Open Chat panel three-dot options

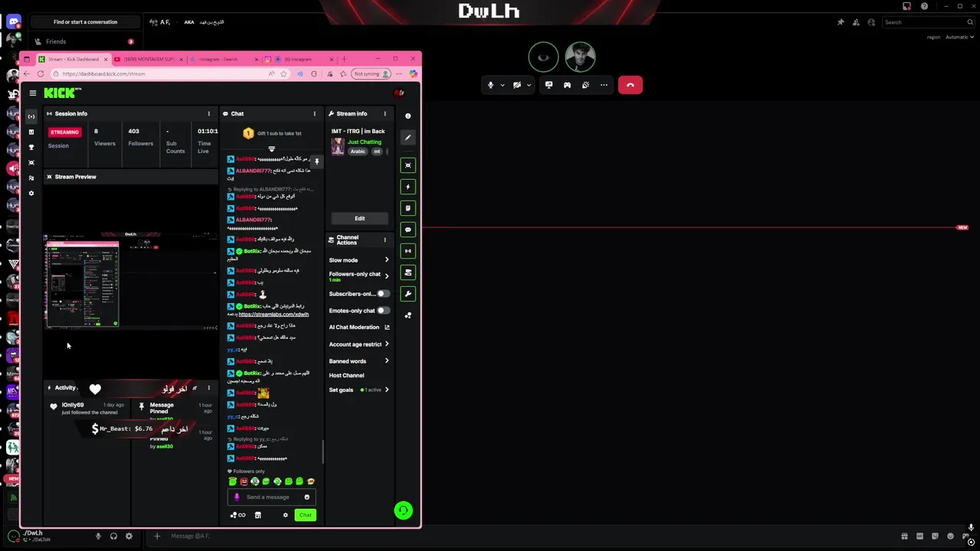click(314, 113)
